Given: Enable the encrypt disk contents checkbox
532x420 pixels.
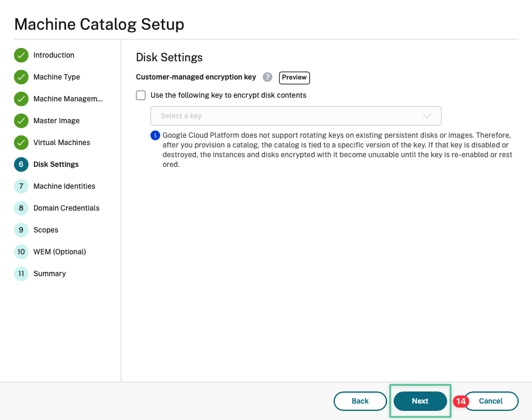Looking at the screenshot, I should click(x=141, y=95).
